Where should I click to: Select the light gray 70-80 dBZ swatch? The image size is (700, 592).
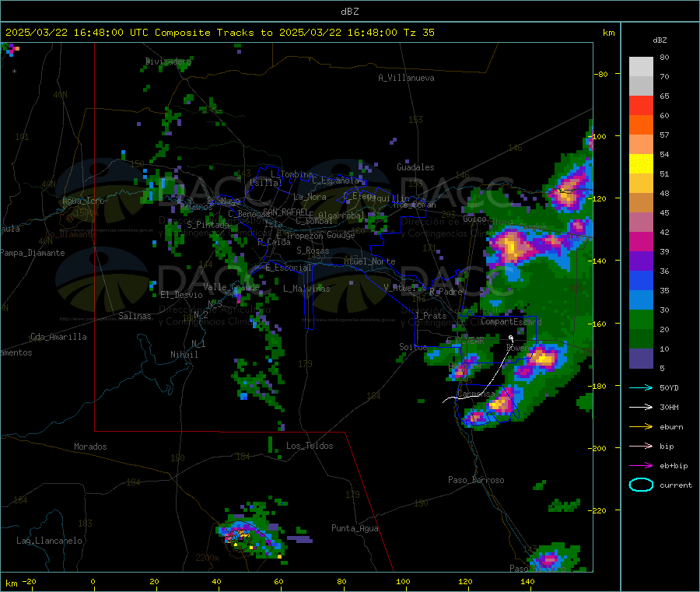[x=641, y=67]
